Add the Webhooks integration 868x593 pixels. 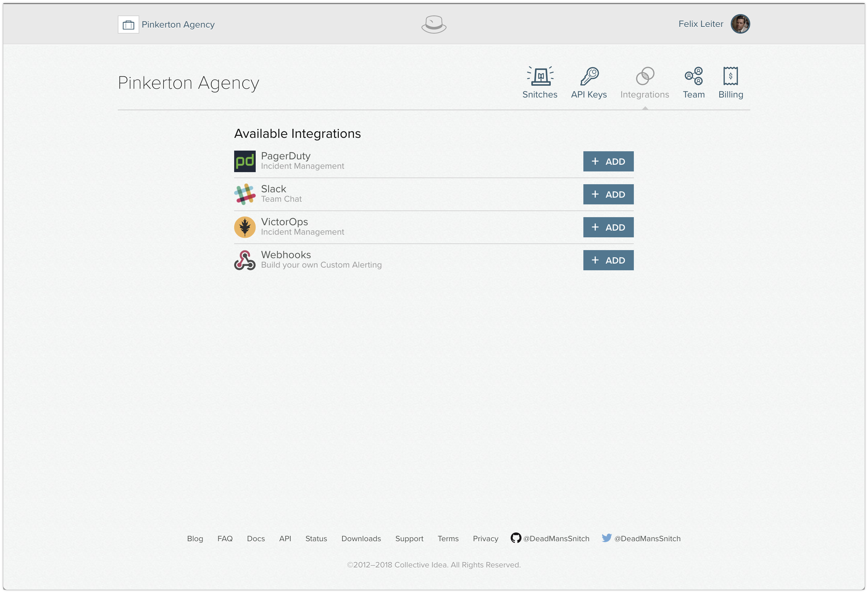[608, 260]
